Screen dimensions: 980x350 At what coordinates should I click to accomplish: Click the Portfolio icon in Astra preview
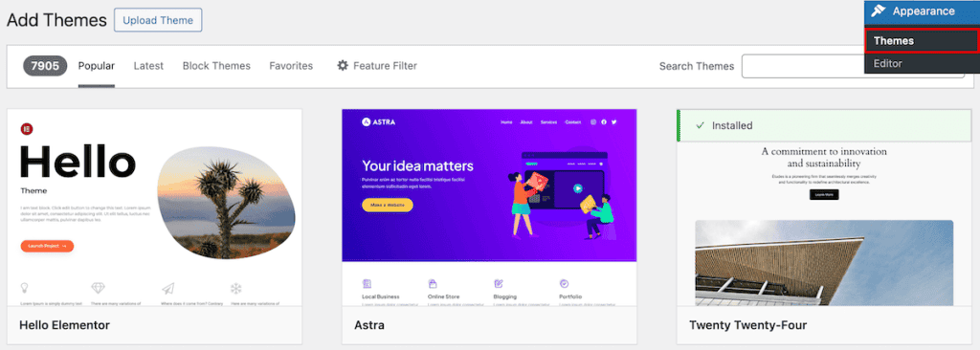[x=564, y=283]
